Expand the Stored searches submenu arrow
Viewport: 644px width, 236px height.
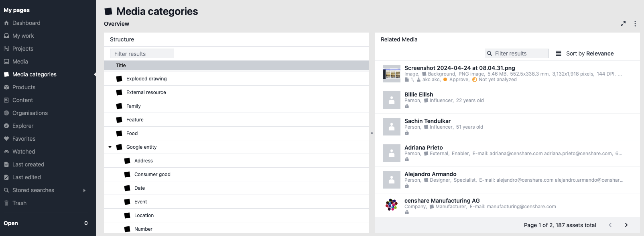point(84,190)
